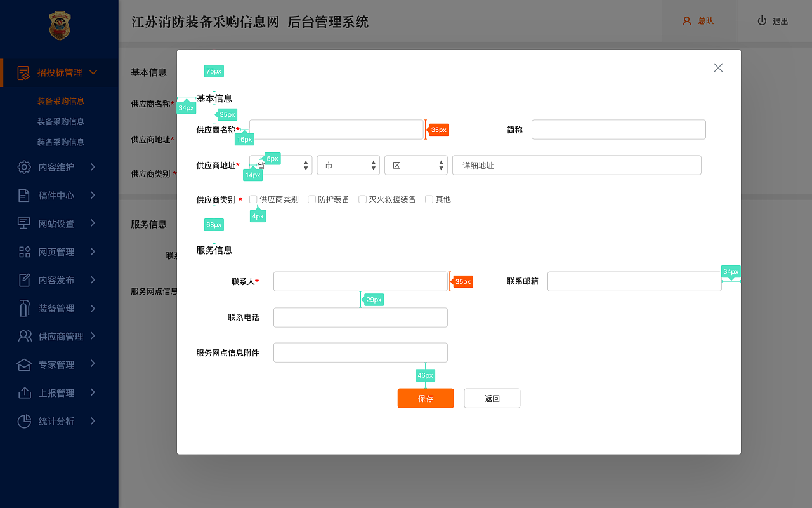Viewport: 812px width, 508px height.
Task: Click the 网站设置 monitor icon
Action: pyautogui.click(x=23, y=223)
